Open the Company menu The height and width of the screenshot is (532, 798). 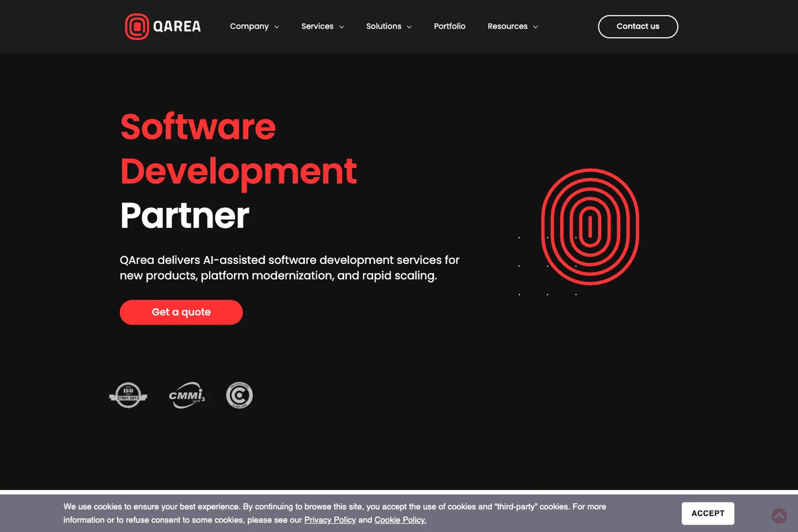coord(249,26)
